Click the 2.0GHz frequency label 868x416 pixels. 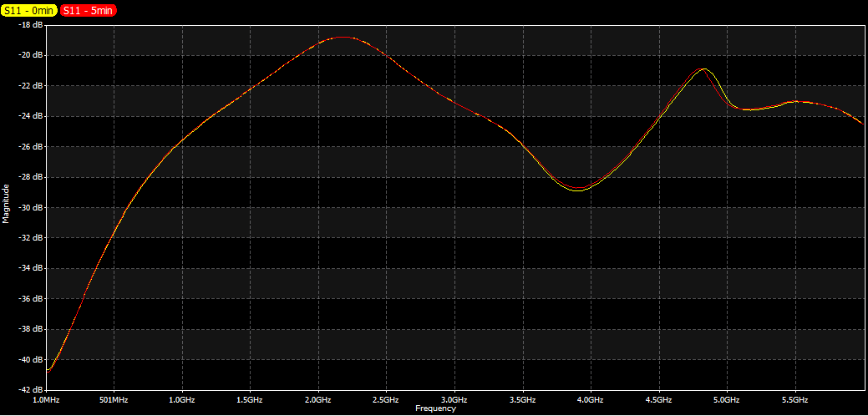318,399
